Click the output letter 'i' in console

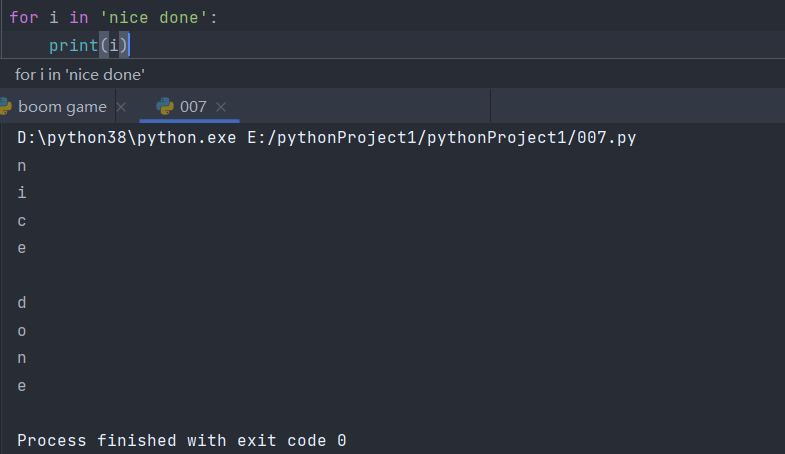[22, 193]
